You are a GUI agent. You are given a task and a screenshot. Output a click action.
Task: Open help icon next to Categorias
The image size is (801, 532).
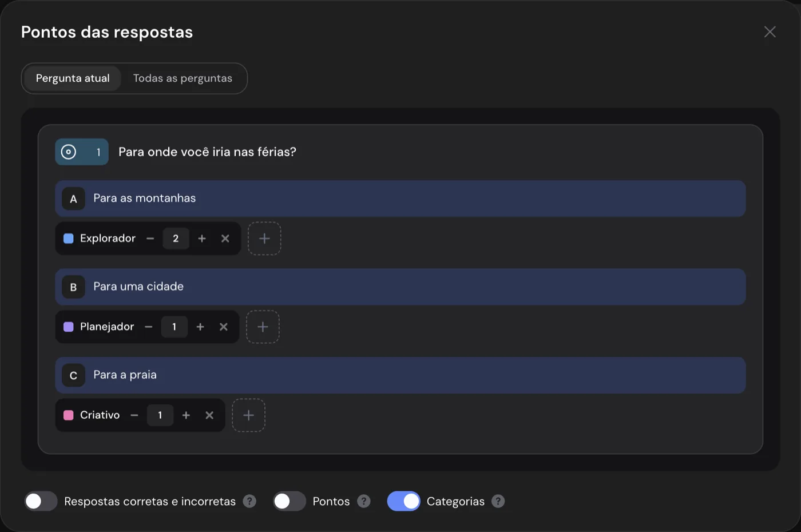click(498, 501)
